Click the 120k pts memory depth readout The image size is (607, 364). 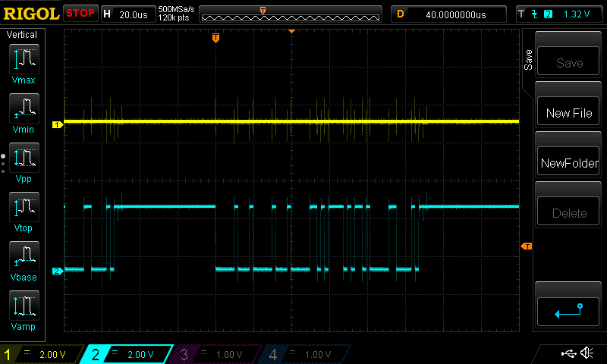pos(174,17)
